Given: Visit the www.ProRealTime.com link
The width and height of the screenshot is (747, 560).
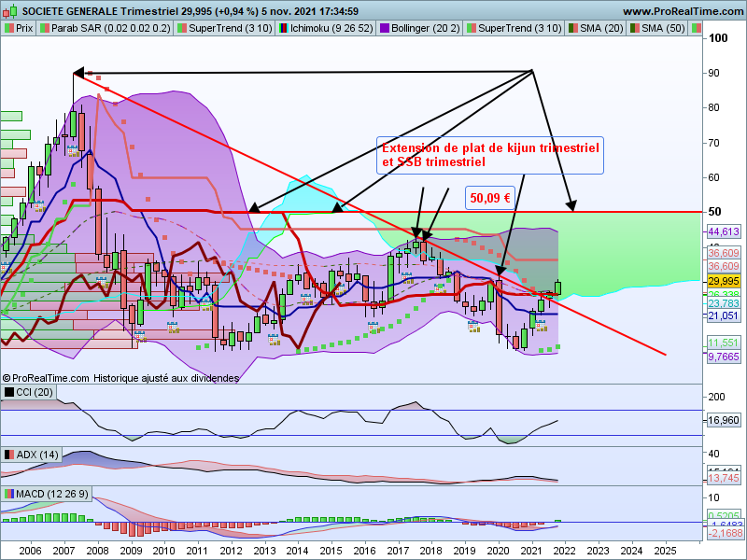Looking at the screenshot, I should (x=683, y=11).
